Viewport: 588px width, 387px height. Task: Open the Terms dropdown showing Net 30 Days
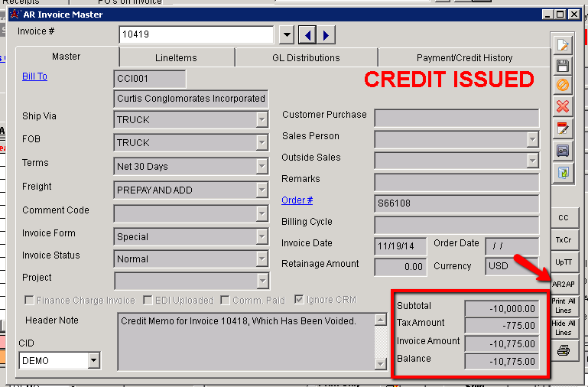click(262, 166)
